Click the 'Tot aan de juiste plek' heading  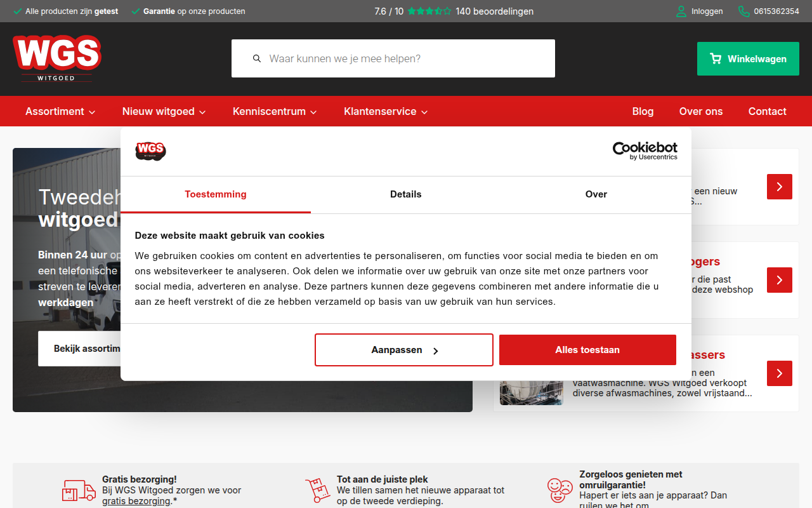click(x=383, y=479)
